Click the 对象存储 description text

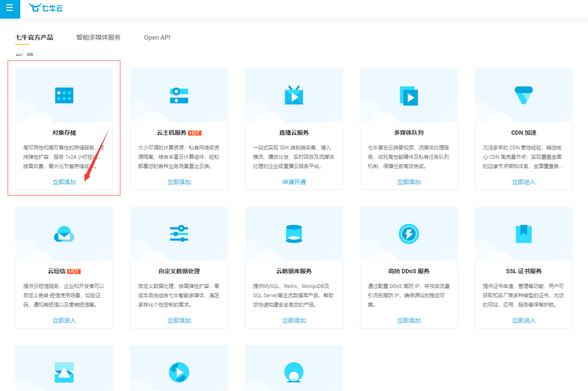(x=64, y=157)
